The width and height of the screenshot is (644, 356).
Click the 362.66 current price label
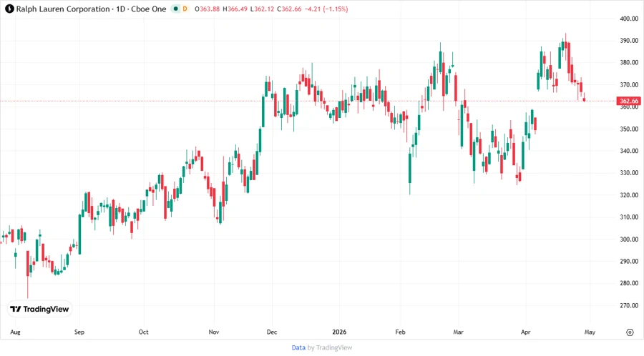[x=629, y=101]
